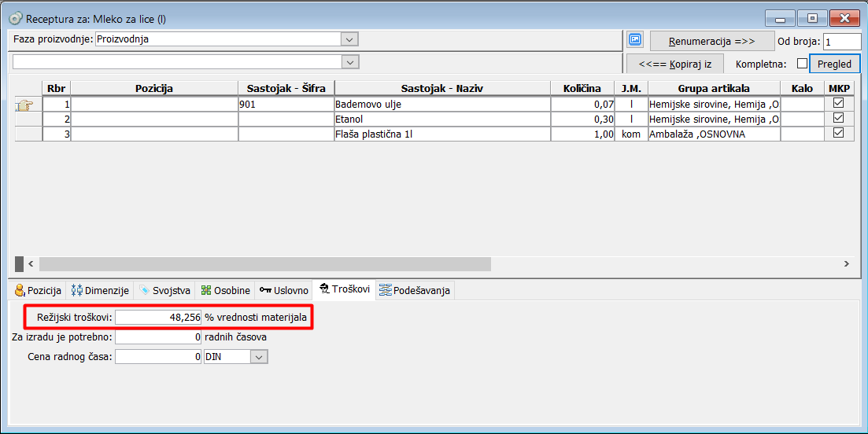The image size is (868, 434).
Task: Open the Osobine tab
Action: point(225,290)
